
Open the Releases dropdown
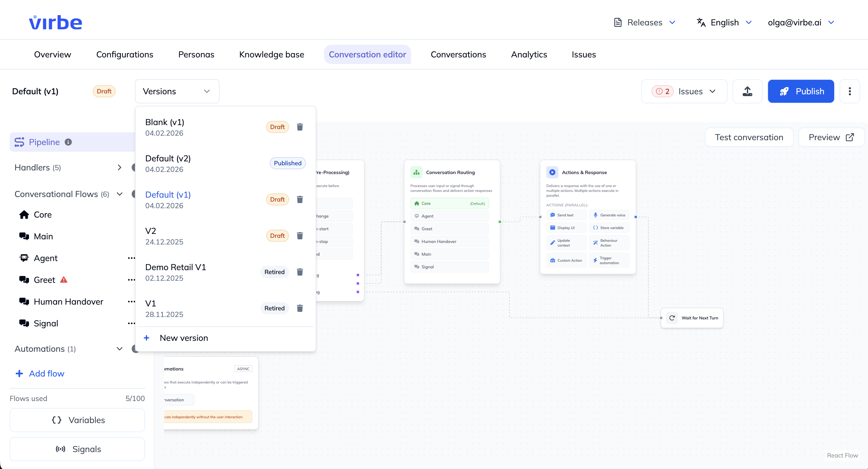pos(645,23)
